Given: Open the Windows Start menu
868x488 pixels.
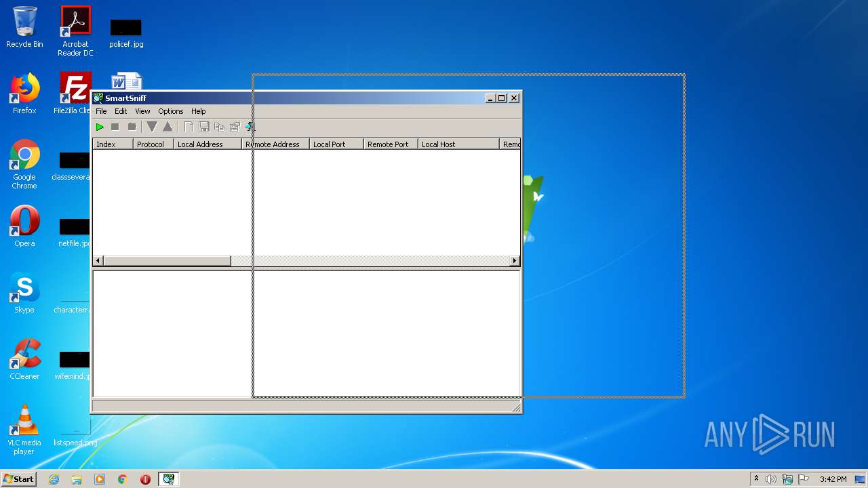Looking at the screenshot, I should pyautogui.click(x=19, y=479).
